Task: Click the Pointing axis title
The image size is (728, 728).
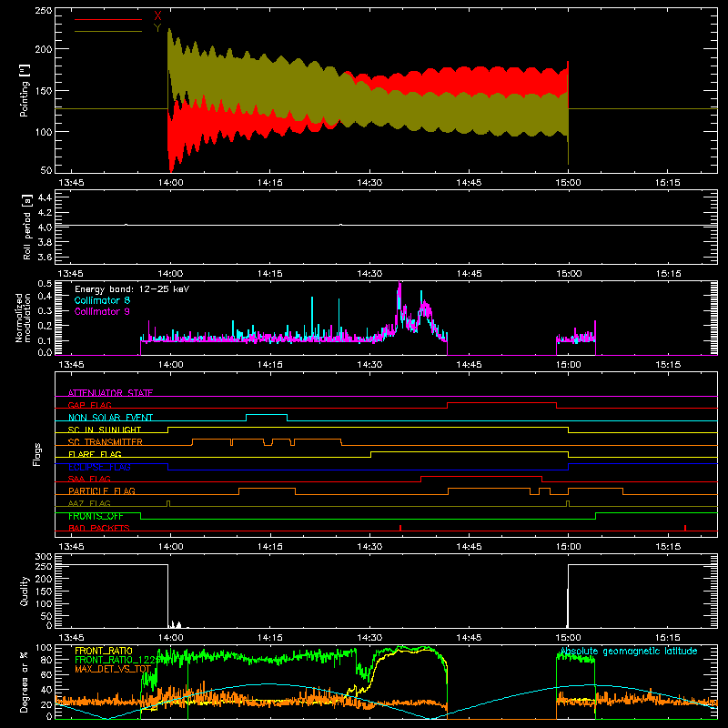Action: [25, 90]
